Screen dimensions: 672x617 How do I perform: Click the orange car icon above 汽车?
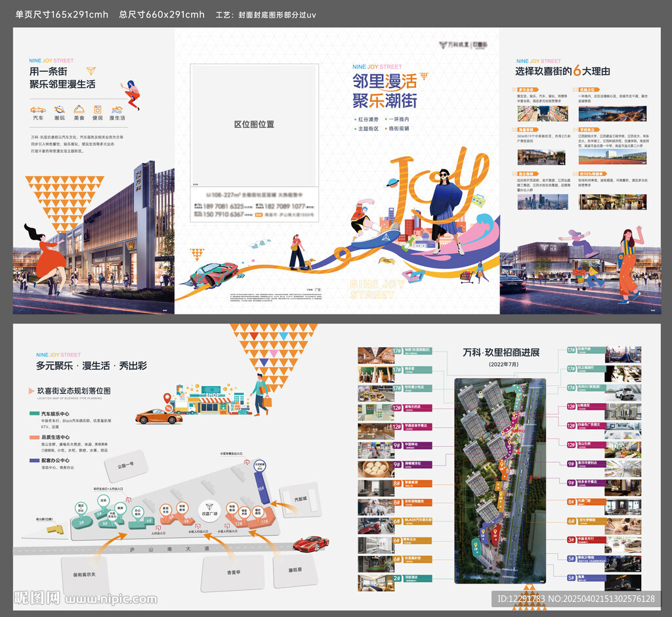point(37,110)
